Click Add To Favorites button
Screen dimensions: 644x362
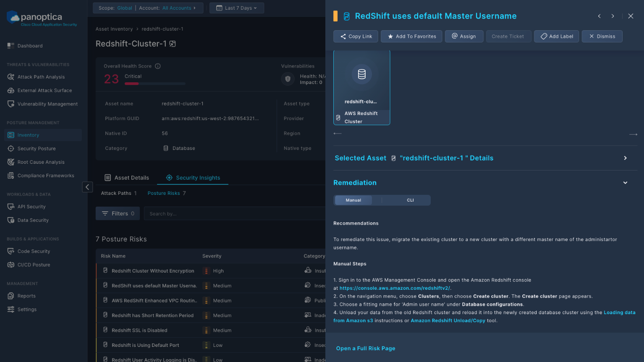[x=411, y=37]
